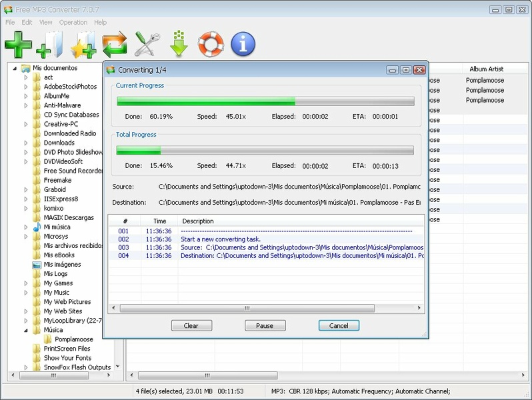Click the Current Progress bar

click(265, 101)
